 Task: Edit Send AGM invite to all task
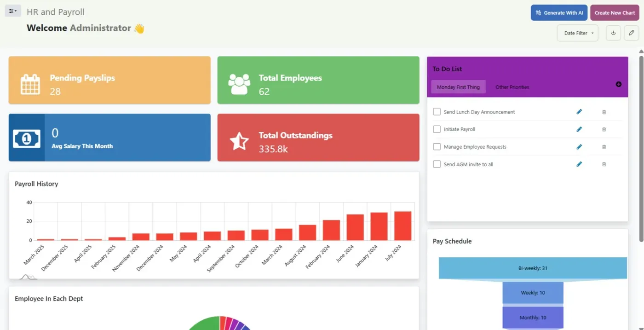[579, 164]
